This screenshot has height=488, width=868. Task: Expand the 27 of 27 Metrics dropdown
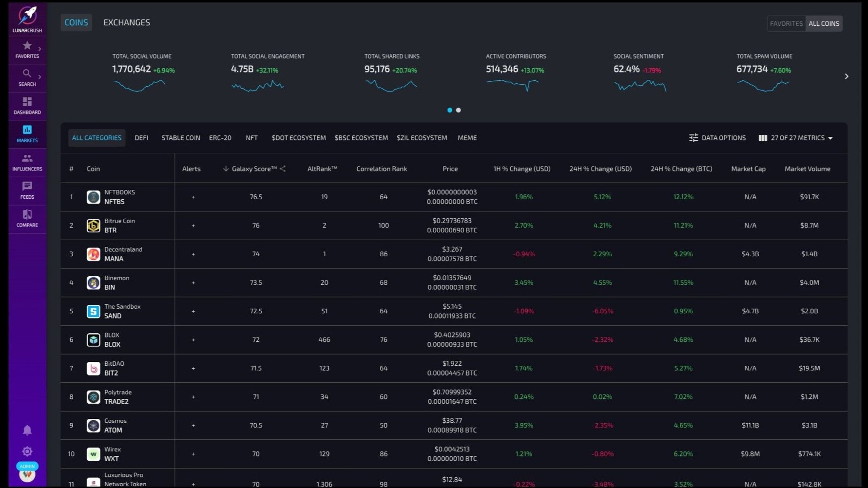(x=796, y=138)
